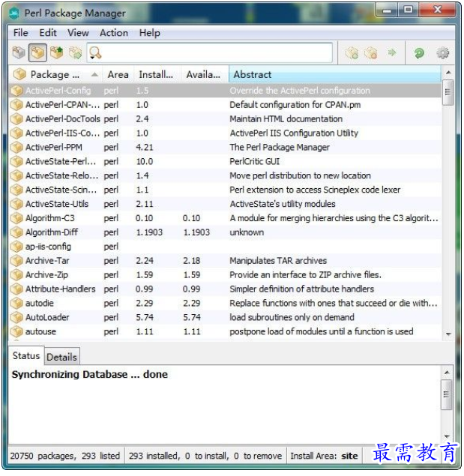The image size is (464, 476).
Task: Click package list scrollbar down arrow
Action: click(x=448, y=334)
